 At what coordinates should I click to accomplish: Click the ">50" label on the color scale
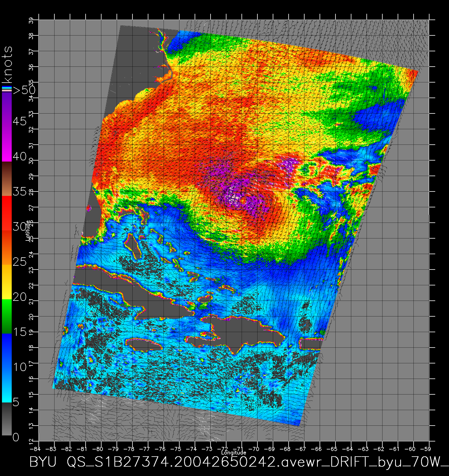(24, 90)
